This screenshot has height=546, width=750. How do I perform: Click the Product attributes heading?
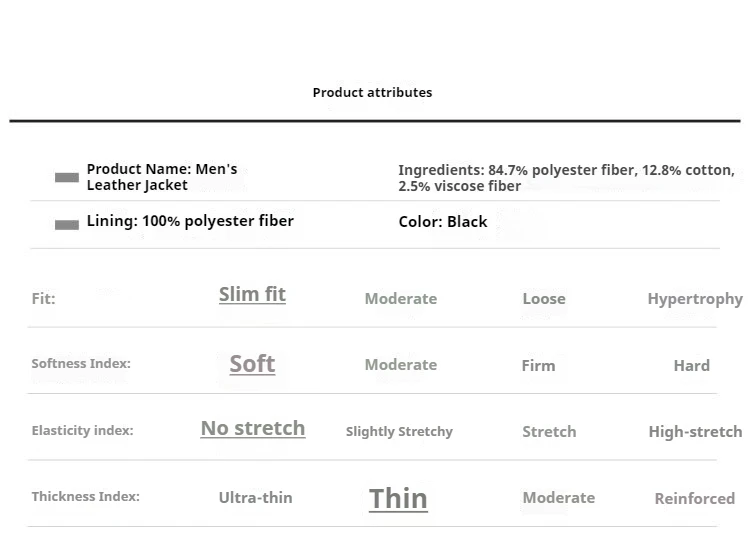tap(372, 92)
